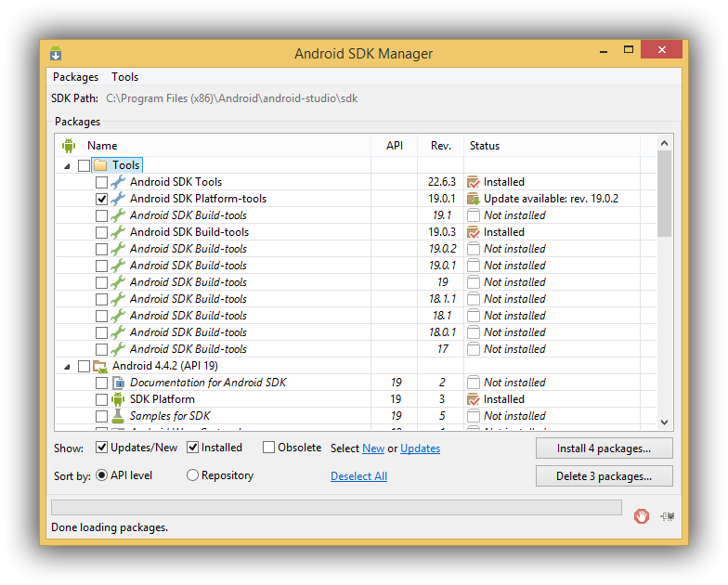Viewport: 728px width, 585px height.
Task: Click wrench icon for Build-tools rev 19.0.3
Action: click(118, 232)
